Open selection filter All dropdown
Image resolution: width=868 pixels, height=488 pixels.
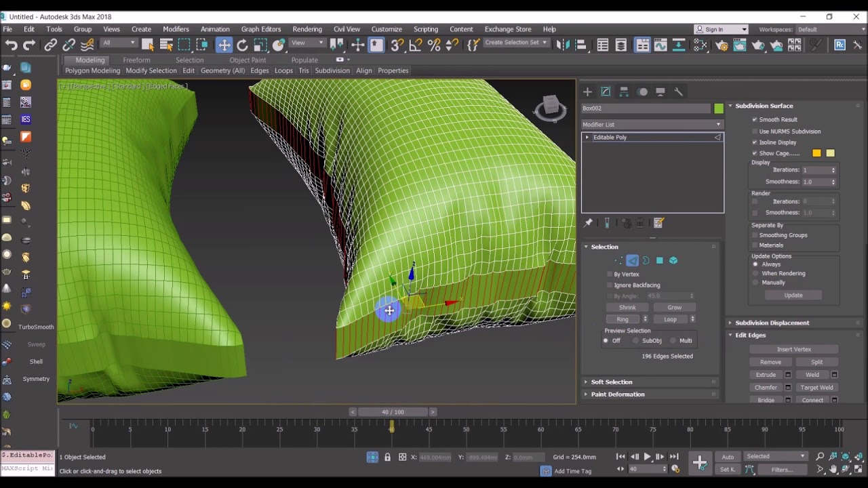pyautogui.click(x=119, y=43)
